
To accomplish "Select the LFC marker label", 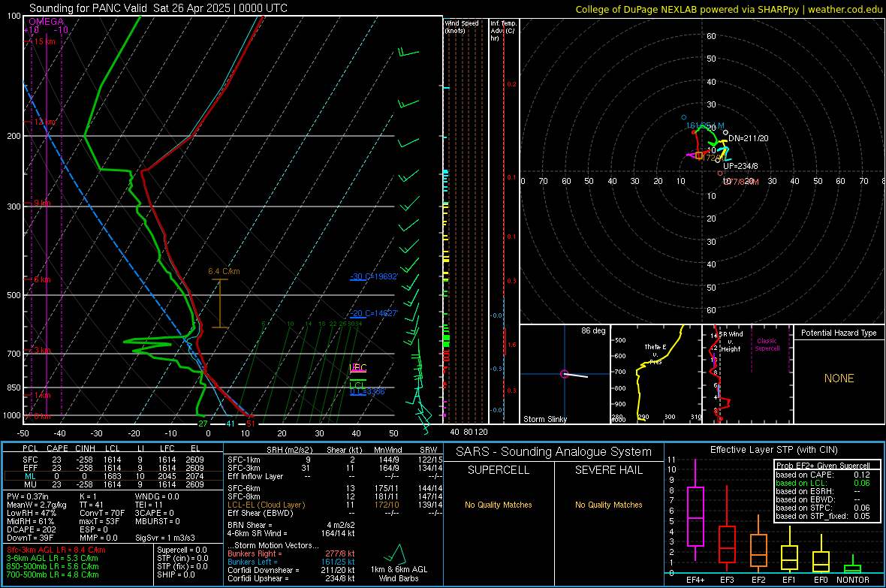I will click(x=358, y=367).
